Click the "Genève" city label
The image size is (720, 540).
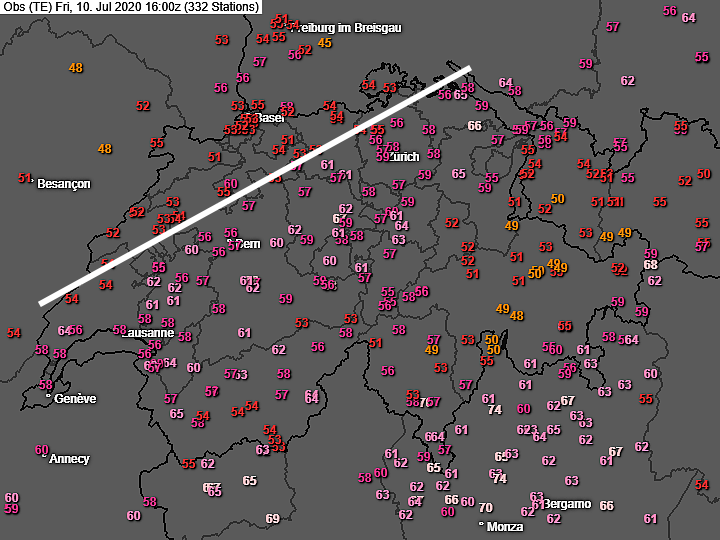click(x=75, y=399)
